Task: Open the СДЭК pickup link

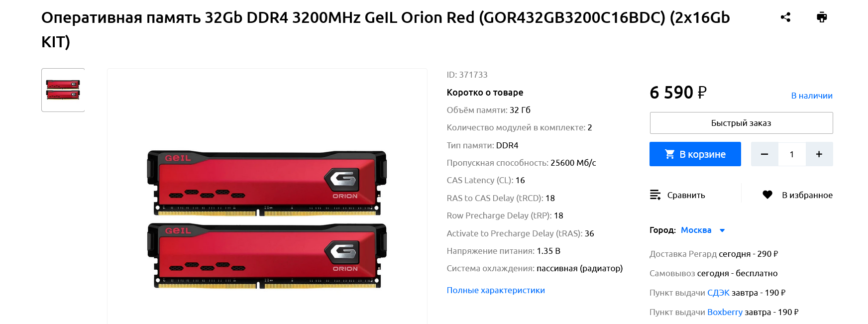Action: [718, 293]
